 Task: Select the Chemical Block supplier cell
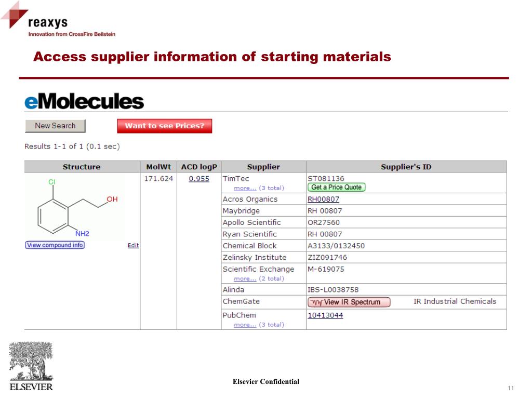click(x=263, y=246)
